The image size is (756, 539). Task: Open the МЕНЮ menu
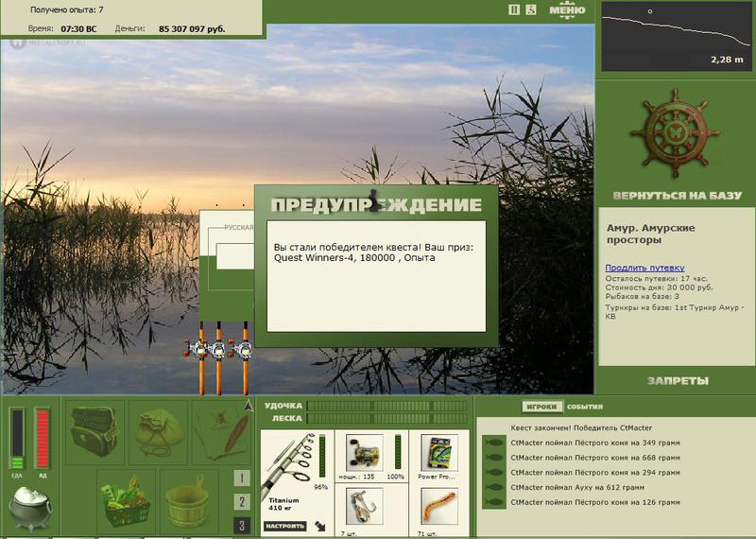point(567,10)
